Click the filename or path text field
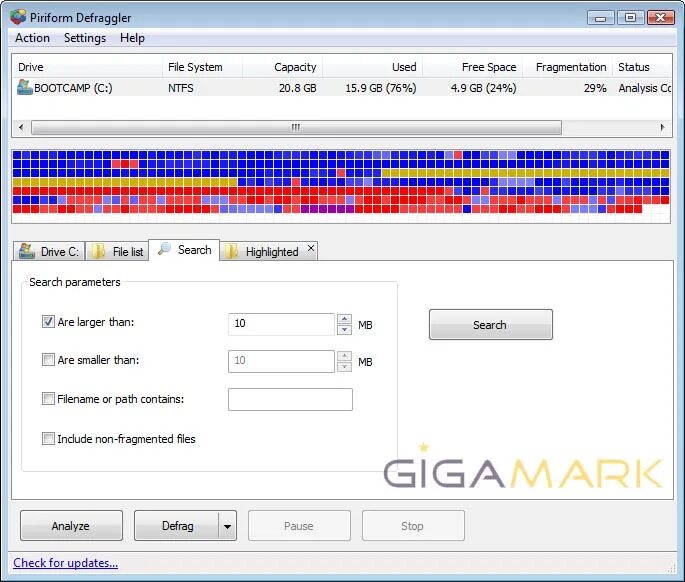This screenshot has width=685, height=582. point(290,399)
